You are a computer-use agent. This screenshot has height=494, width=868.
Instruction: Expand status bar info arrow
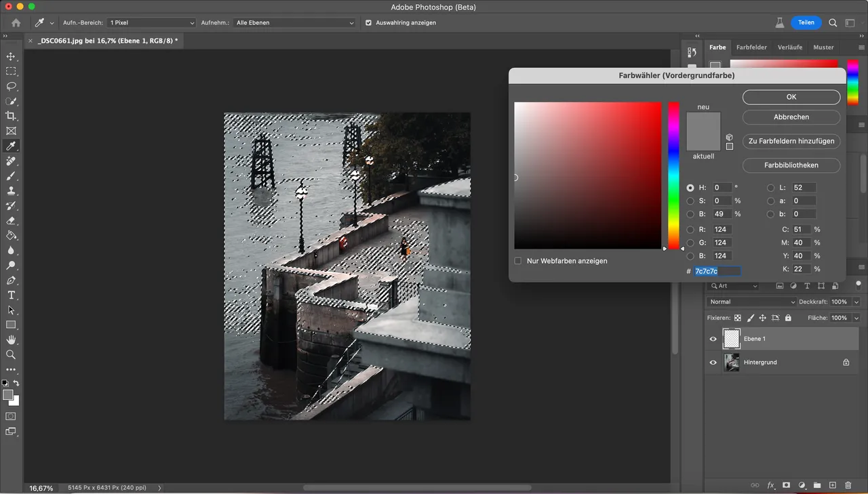159,487
